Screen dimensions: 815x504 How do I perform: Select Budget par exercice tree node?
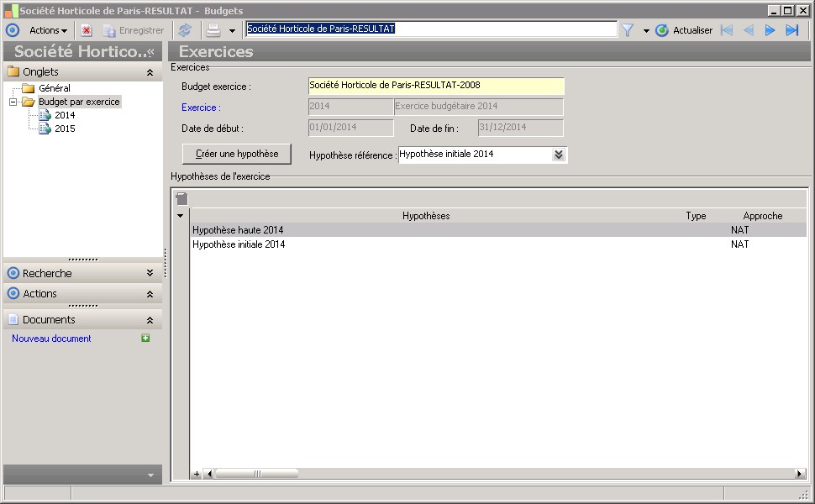click(x=79, y=102)
